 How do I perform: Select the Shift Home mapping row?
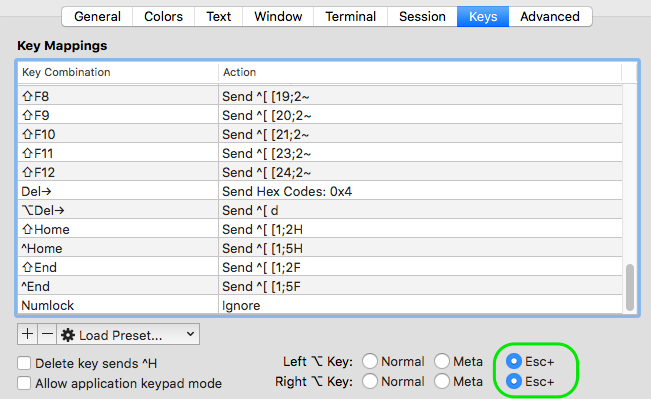click(x=320, y=230)
